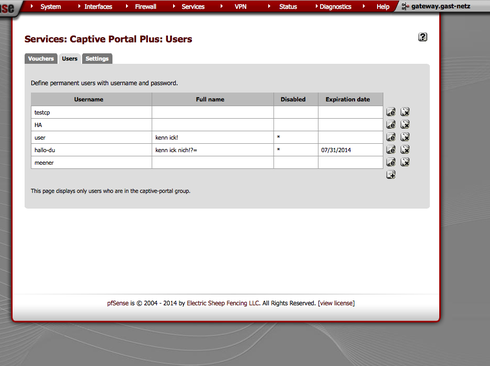This screenshot has height=366, width=490.
Task: Delete the user with full name 'kenn ick!'
Action: 405,137
